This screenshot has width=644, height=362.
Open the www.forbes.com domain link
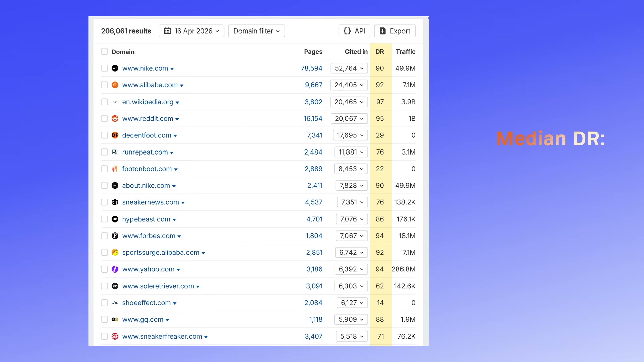pos(149,236)
